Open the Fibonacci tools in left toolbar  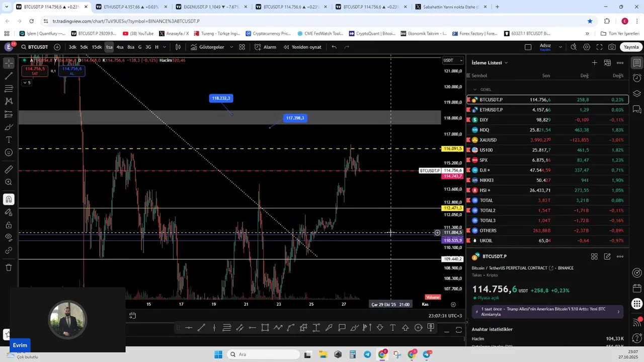coord(9,88)
